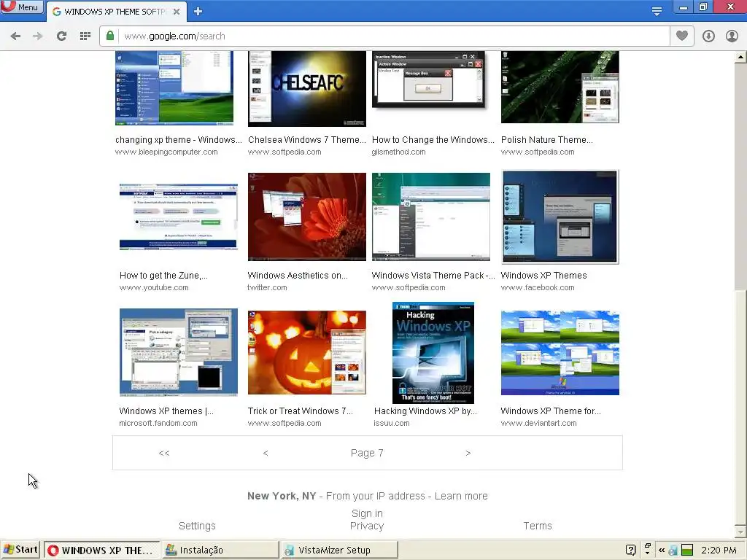Open the user account profile icon
The height and width of the screenshot is (560, 747).
point(732,36)
